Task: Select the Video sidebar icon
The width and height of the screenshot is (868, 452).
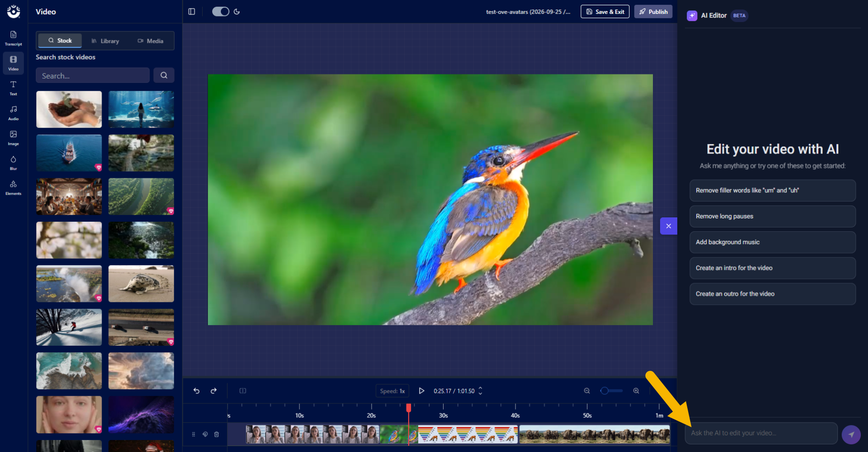Action: pyautogui.click(x=13, y=63)
